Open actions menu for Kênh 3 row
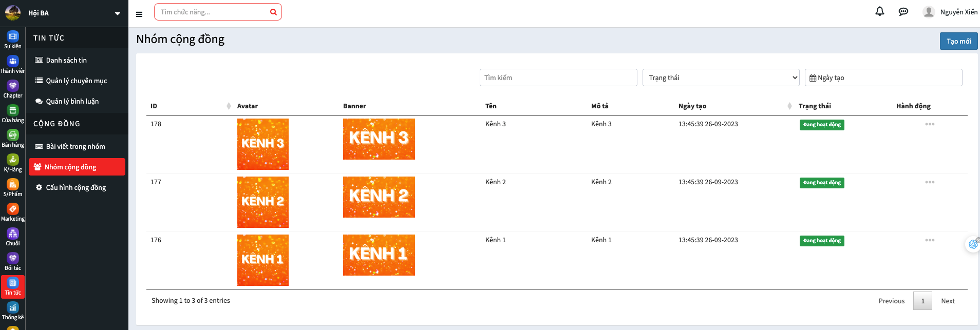This screenshot has height=330, width=980. pyautogui.click(x=930, y=124)
